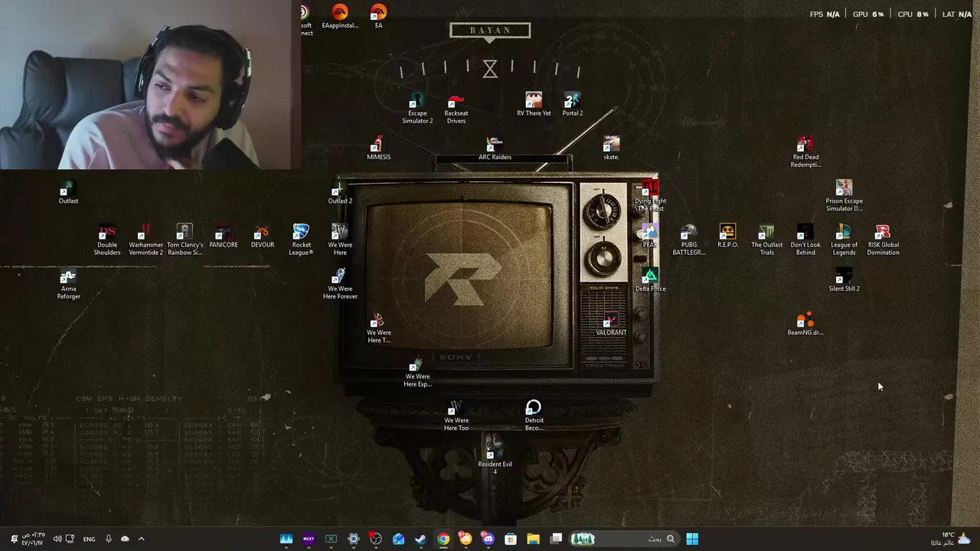
Task: Select the Outlast shortcut
Action: 68,192
